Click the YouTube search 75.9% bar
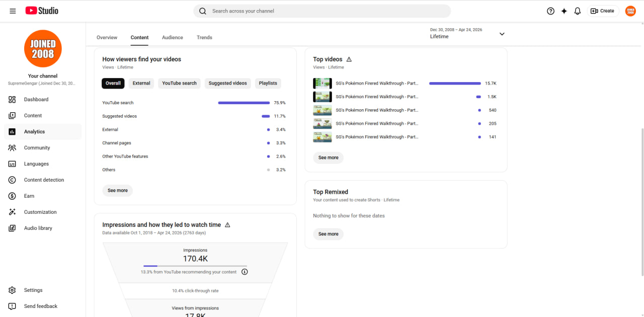The height and width of the screenshot is (317, 644). point(244,103)
